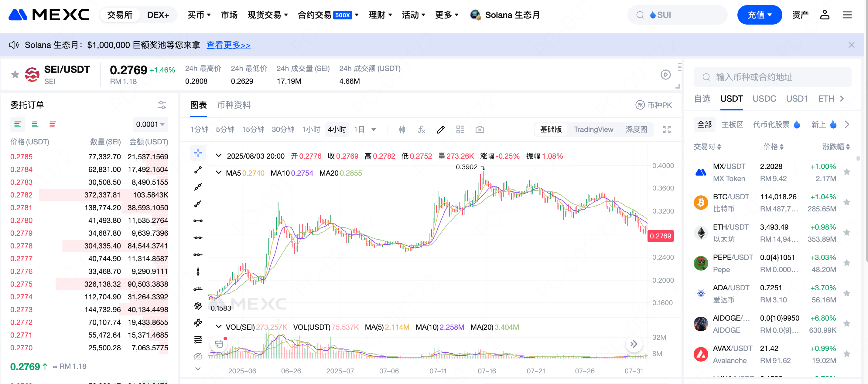Select the 15分钟 timeframe
This screenshot has width=868, height=384.
coord(253,130)
